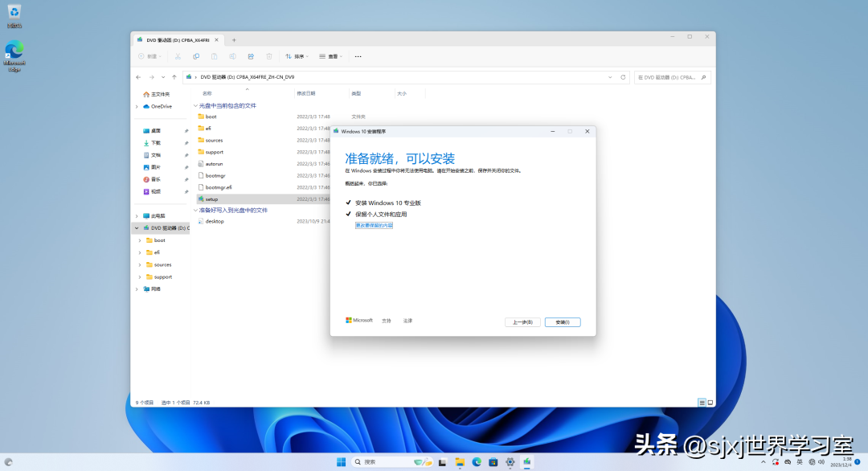Open the Recycle Bin desktop icon

click(x=14, y=17)
